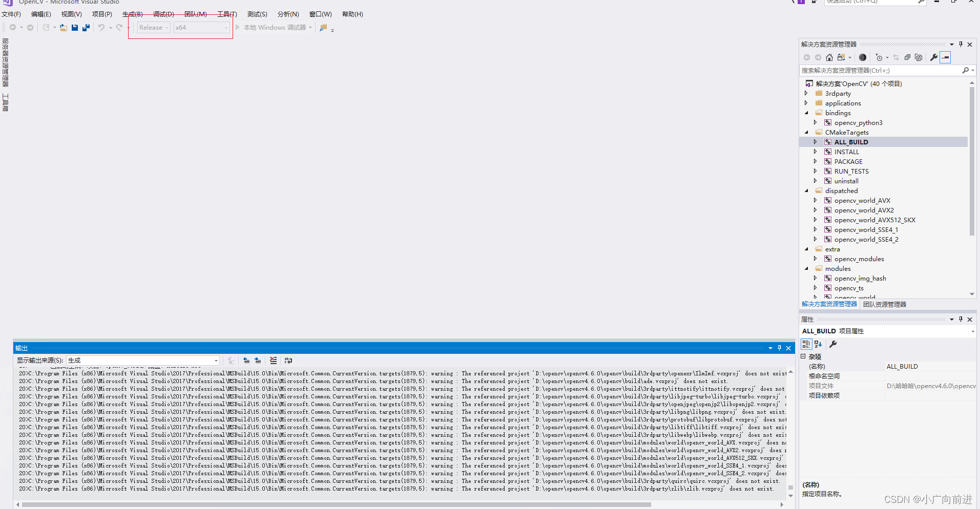Start the 本地 Windows 调试器 button

click(x=270, y=28)
